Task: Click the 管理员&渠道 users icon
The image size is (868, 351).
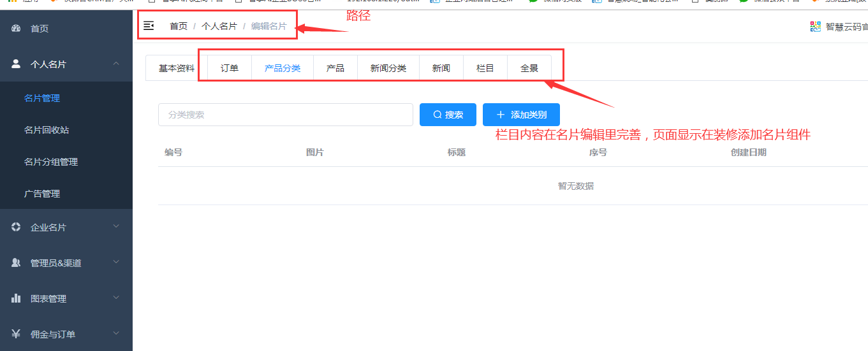Action: 16,262
